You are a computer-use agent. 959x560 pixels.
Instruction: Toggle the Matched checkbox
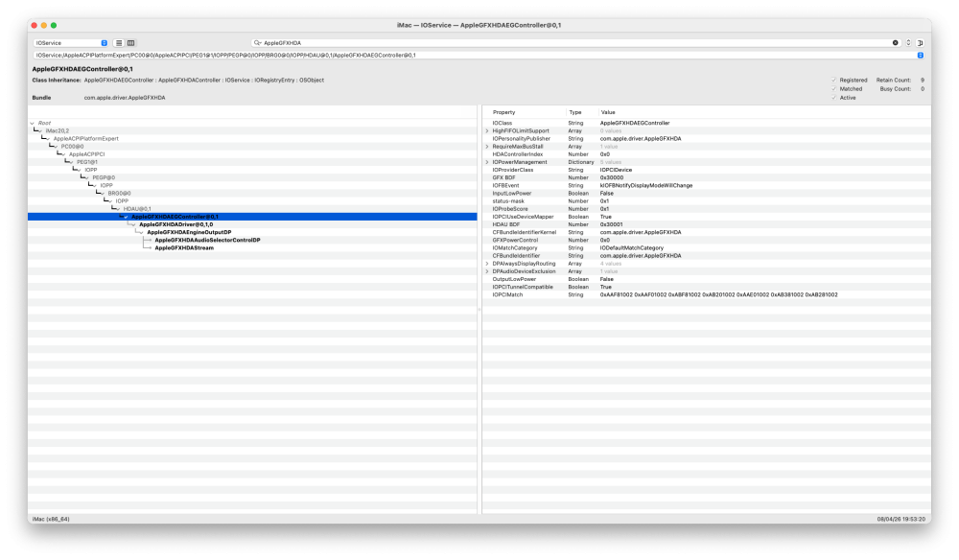tap(833, 88)
